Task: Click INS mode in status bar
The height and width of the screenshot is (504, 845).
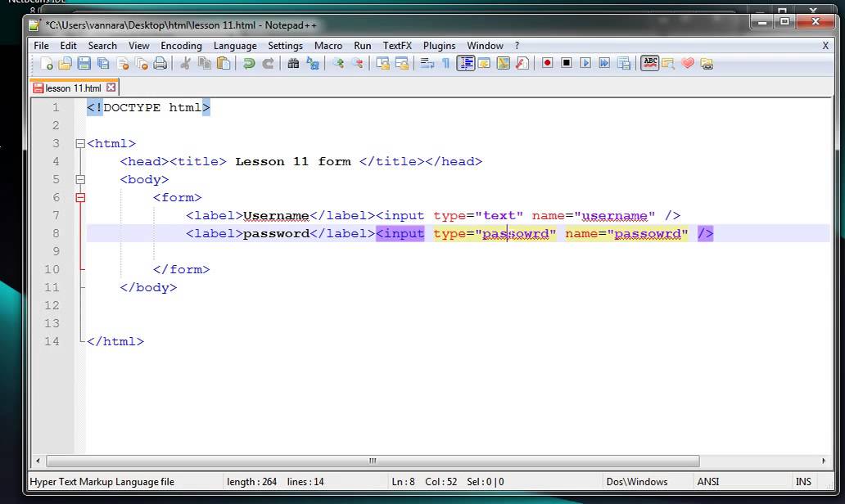Action: click(x=803, y=482)
